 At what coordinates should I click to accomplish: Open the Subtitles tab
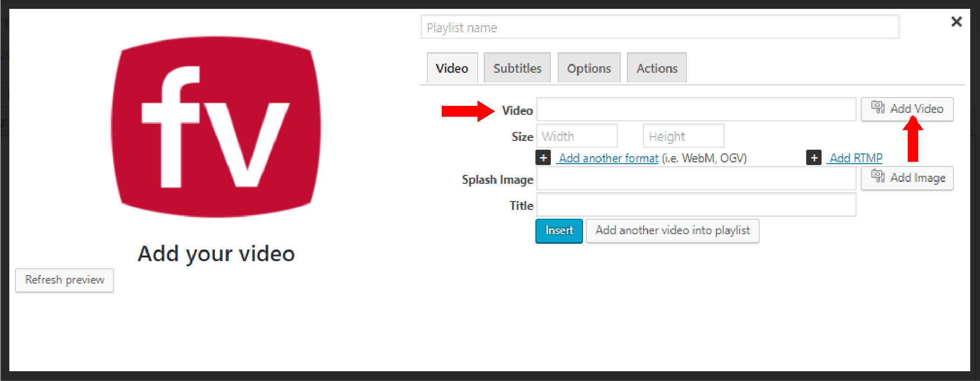517,68
